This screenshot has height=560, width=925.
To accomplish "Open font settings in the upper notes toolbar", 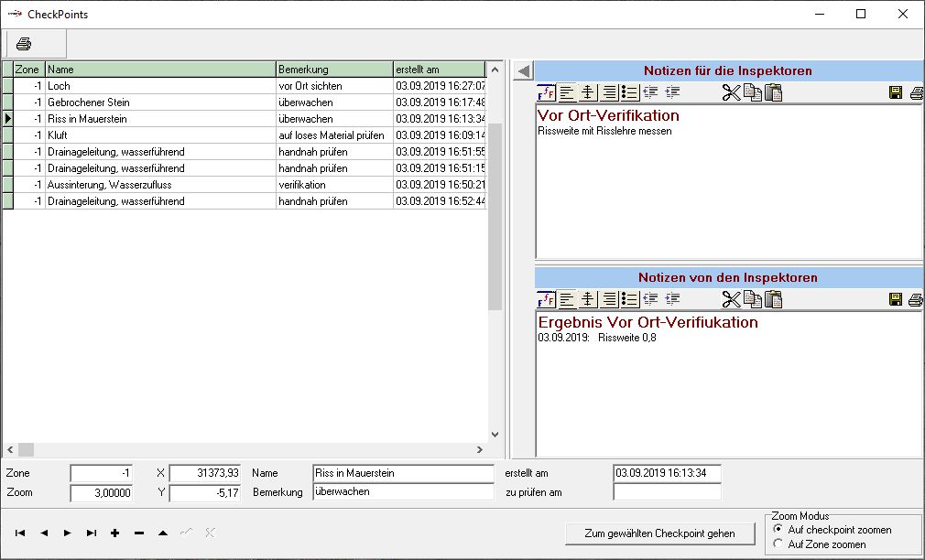I will click(546, 92).
